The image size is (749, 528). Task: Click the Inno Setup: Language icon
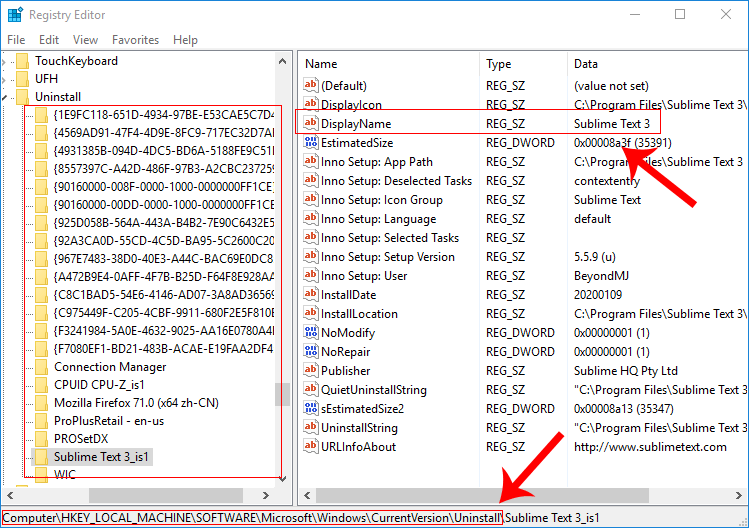[x=310, y=218]
